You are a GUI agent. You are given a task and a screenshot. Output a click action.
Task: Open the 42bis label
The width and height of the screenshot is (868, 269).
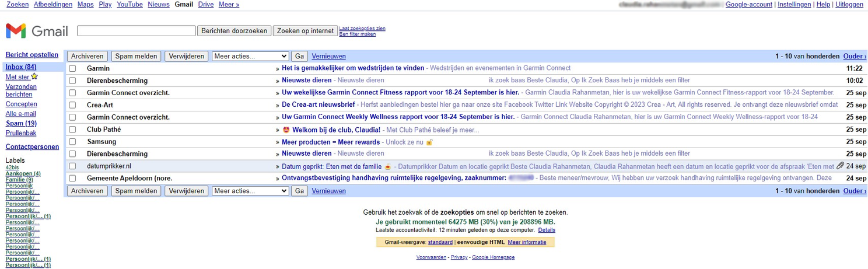click(x=12, y=167)
